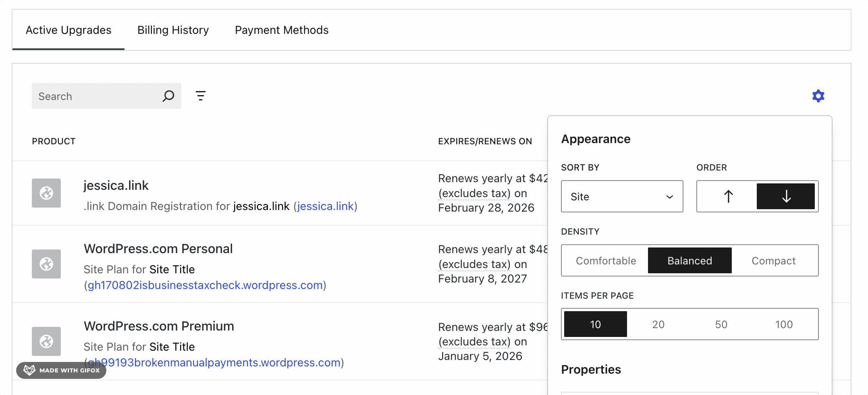Click the search magnifier icon
The height and width of the screenshot is (395, 868).
click(168, 96)
